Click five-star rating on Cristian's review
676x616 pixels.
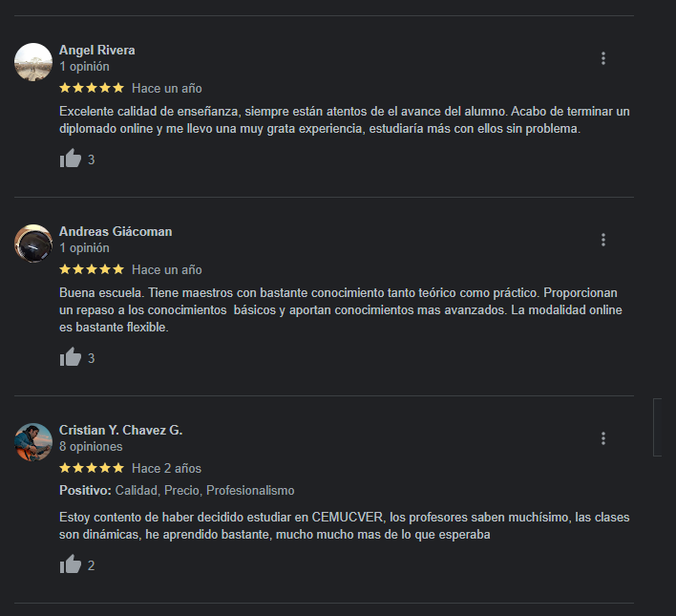pyautogui.click(x=92, y=468)
